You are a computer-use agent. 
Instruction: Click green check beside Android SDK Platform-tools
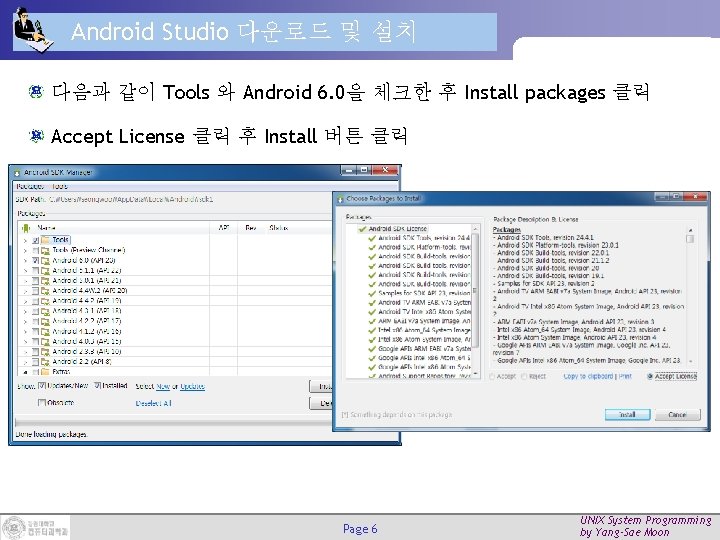[x=372, y=247]
